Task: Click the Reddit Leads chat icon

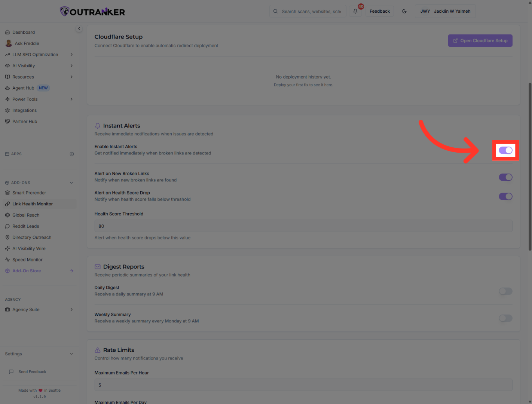Action: pos(7,227)
